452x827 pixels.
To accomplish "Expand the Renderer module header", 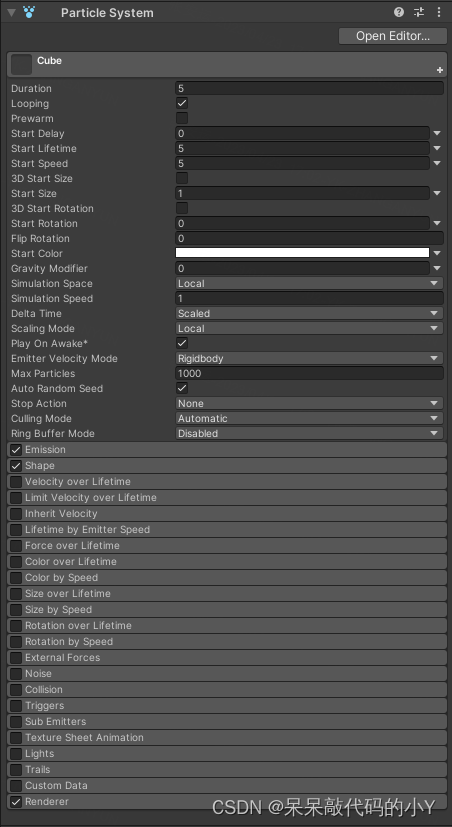I will point(227,802).
